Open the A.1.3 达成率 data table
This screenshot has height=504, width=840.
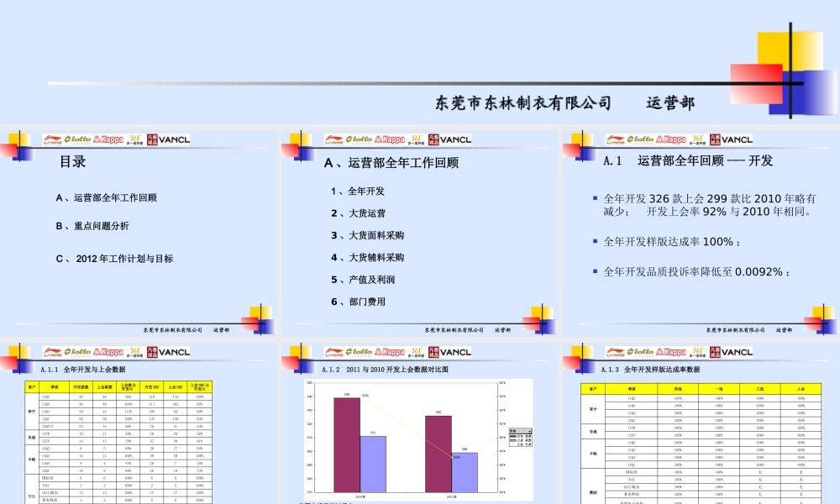[x=701, y=444]
